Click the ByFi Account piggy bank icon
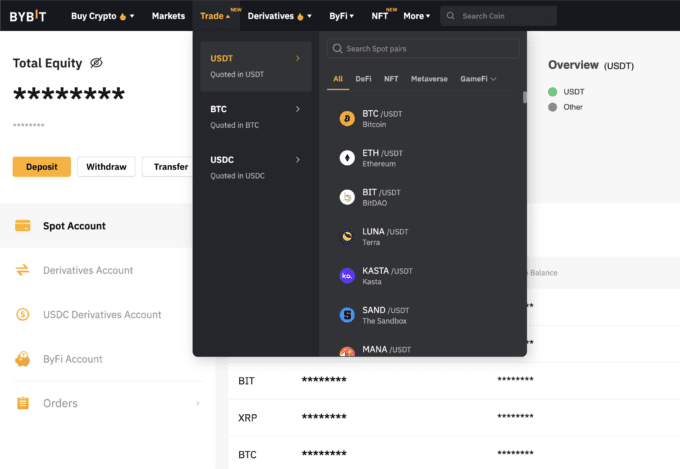Viewport: 680px width, 469px height. (x=23, y=359)
